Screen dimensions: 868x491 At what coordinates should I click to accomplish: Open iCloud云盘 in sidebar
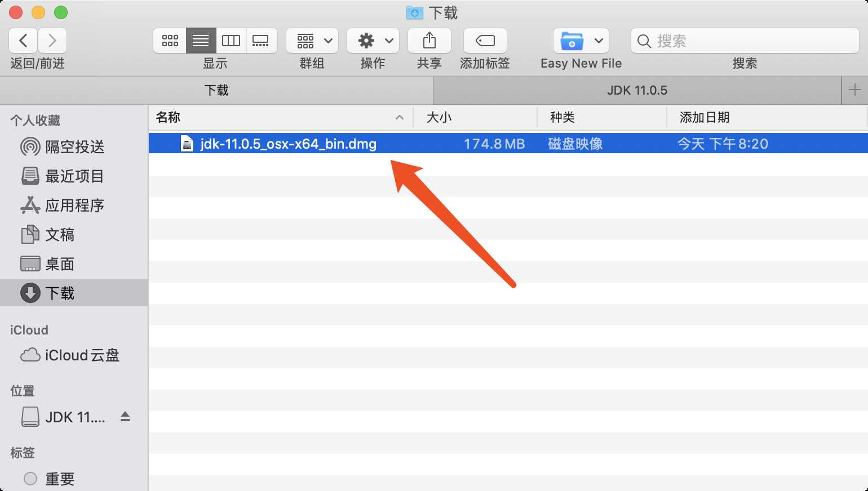[74, 355]
